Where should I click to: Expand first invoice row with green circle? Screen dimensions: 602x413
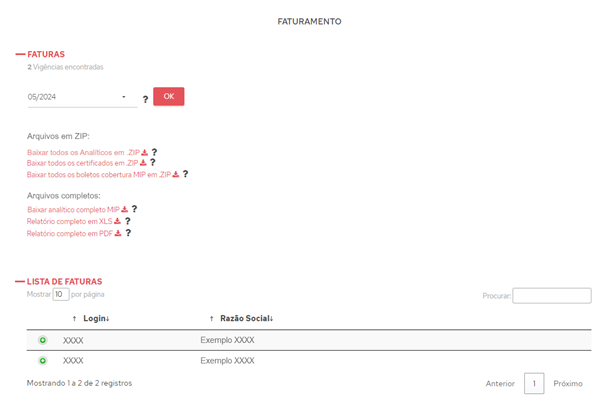pyautogui.click(x=43, y=340)
